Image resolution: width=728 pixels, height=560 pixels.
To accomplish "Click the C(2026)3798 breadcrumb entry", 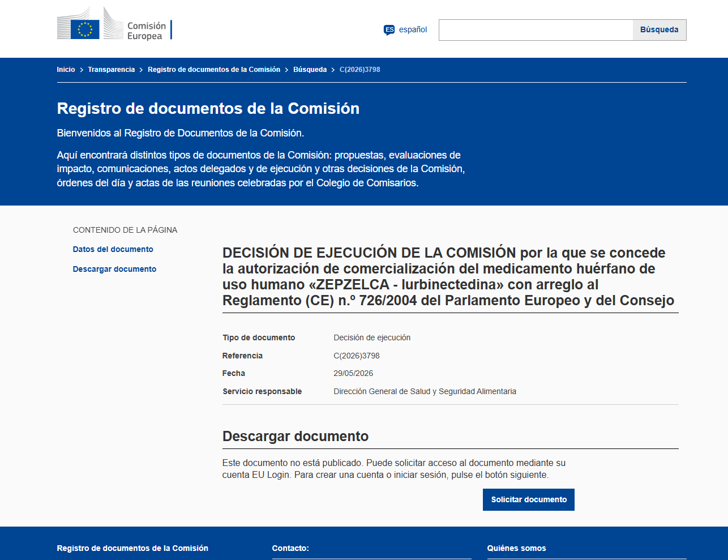I will pos(359,70).
